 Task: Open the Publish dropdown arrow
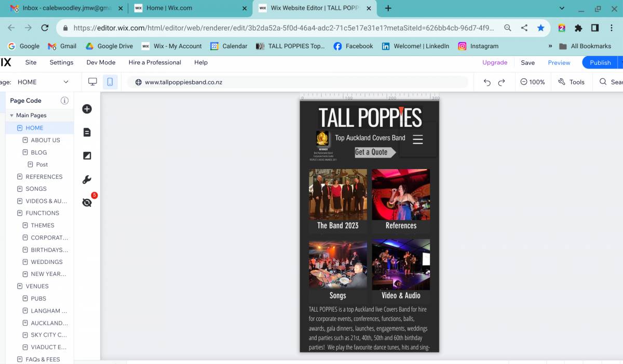pyautogui.click(x=621, y=62)
